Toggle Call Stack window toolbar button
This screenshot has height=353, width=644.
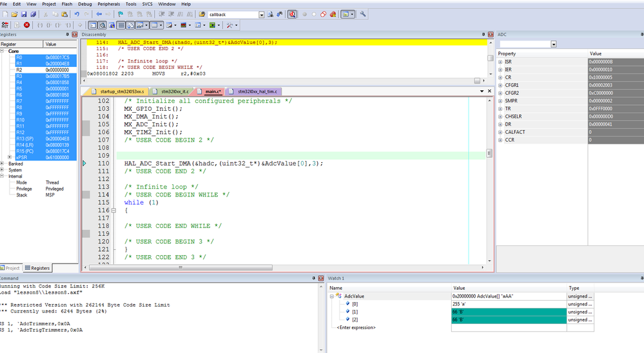coord(130,25)
